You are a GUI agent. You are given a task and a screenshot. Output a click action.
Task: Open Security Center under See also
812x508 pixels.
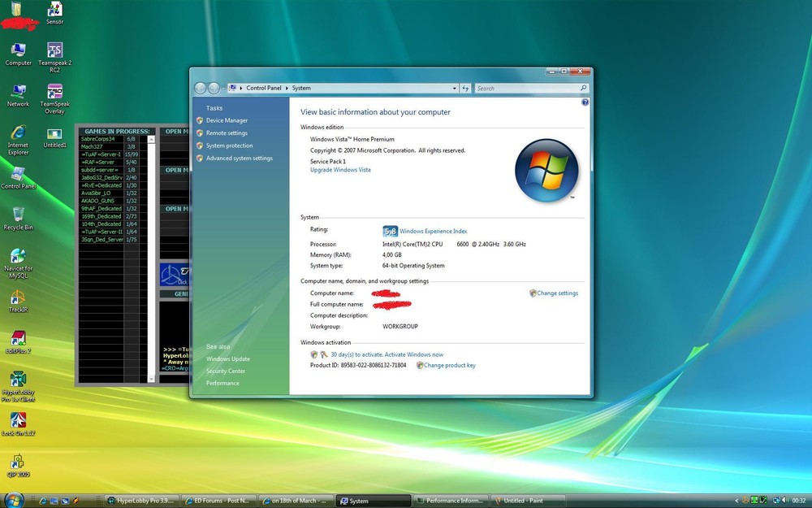click(226, 371)
